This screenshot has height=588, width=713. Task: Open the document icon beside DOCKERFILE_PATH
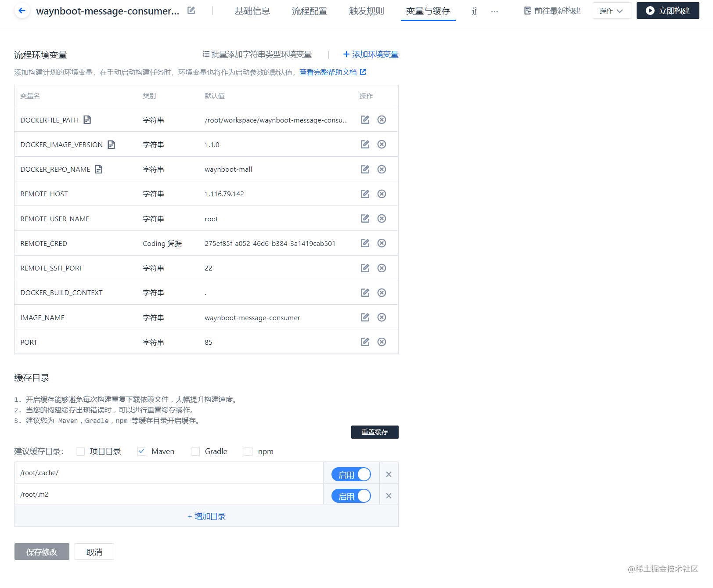[87, 119]
